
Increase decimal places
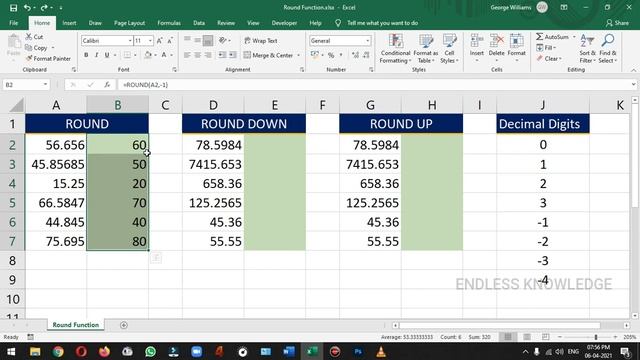pos(355,55)
